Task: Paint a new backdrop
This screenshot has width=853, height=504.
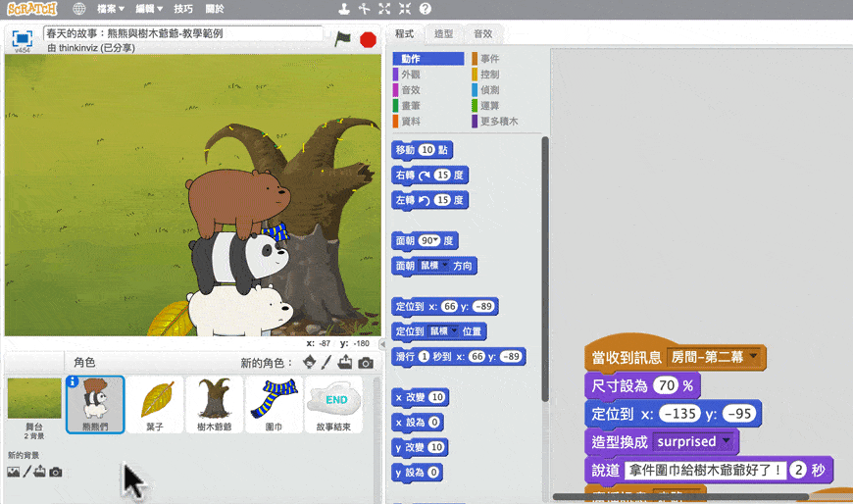Action: (x=26, y=472)
